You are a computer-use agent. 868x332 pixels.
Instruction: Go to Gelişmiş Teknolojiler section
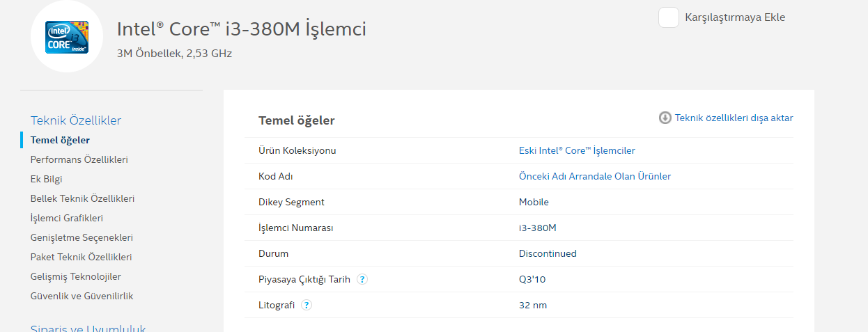click(75, 276)
